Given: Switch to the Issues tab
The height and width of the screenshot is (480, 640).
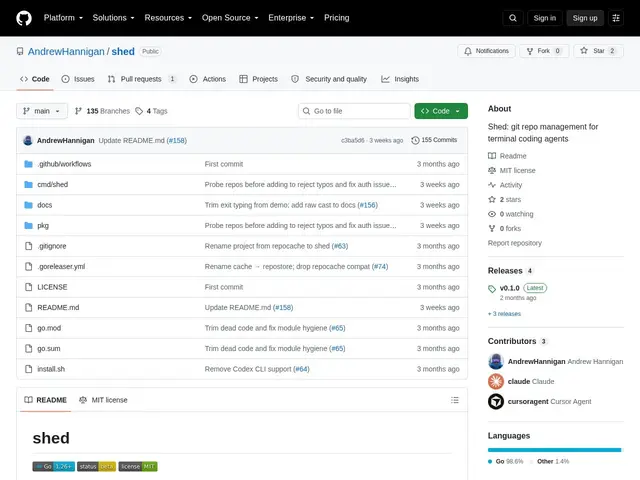Looking at the screenshot, I should pos(78,79).
